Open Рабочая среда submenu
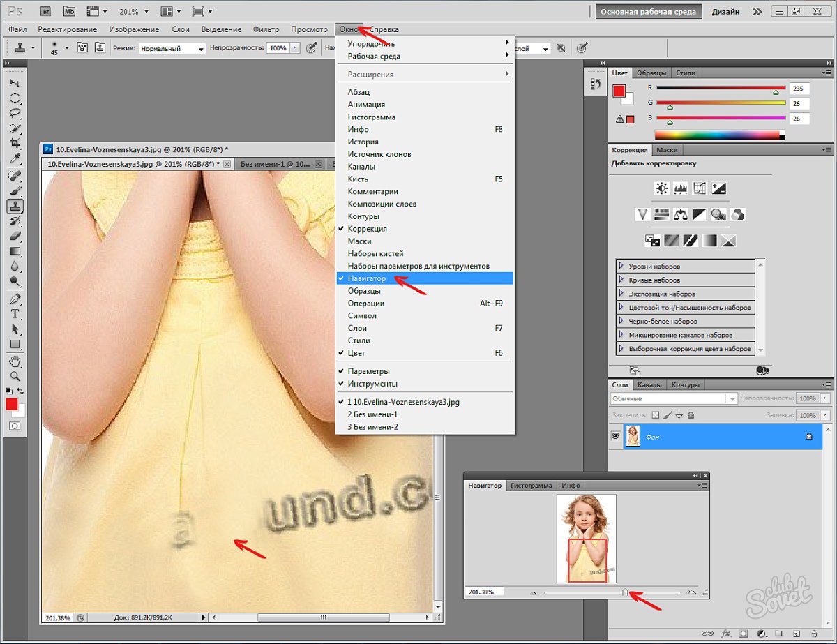This screenshot has width=837, height=644. point(424,56)
